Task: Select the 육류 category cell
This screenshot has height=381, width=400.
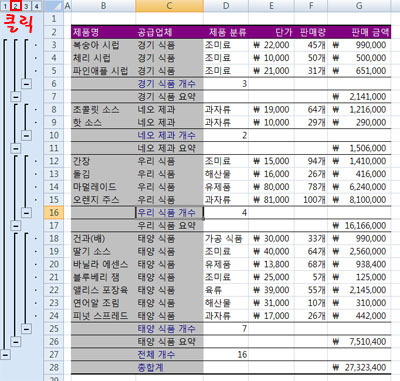Action: click(x=226, y=290)
